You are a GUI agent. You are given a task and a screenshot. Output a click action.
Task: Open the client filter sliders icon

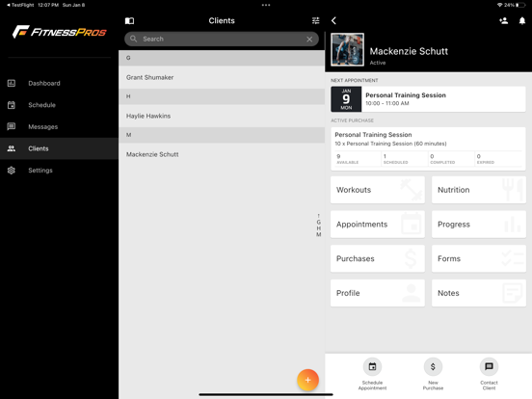tap(315, 20)
